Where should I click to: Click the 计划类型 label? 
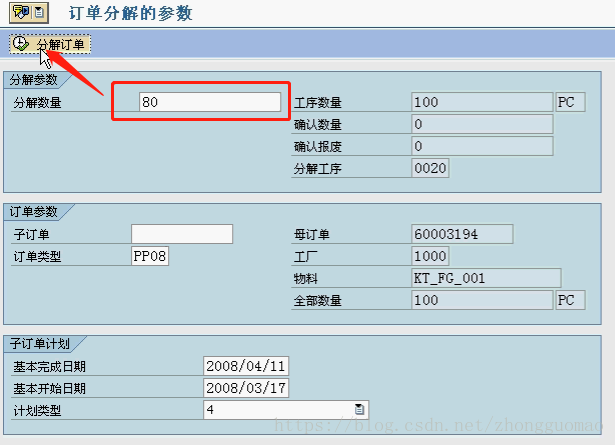[37, 410]
